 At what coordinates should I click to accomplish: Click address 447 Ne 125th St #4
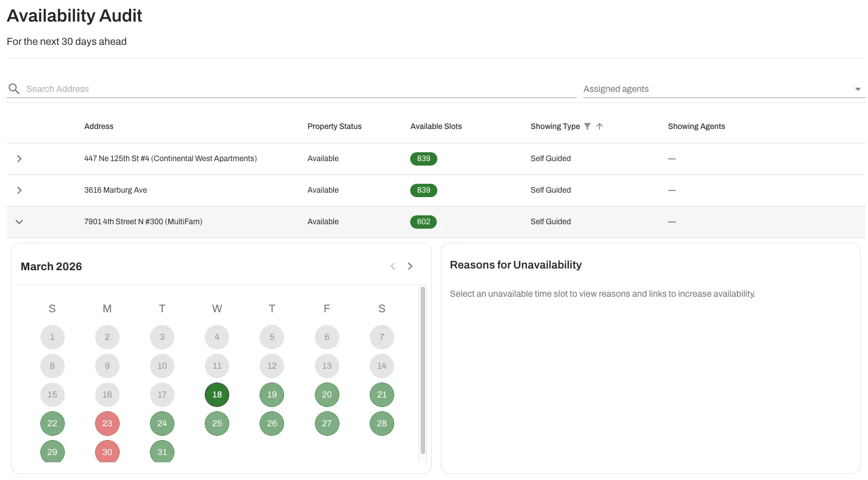(x=170, y=159)
